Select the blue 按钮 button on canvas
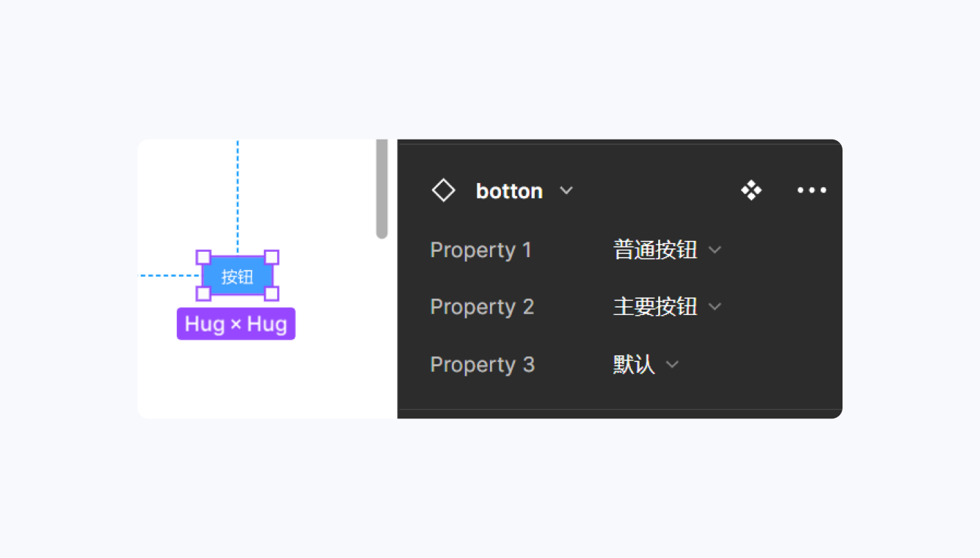The width and height of the screenshot is (980, 558). pyautogui.click(x=238, y=276)
